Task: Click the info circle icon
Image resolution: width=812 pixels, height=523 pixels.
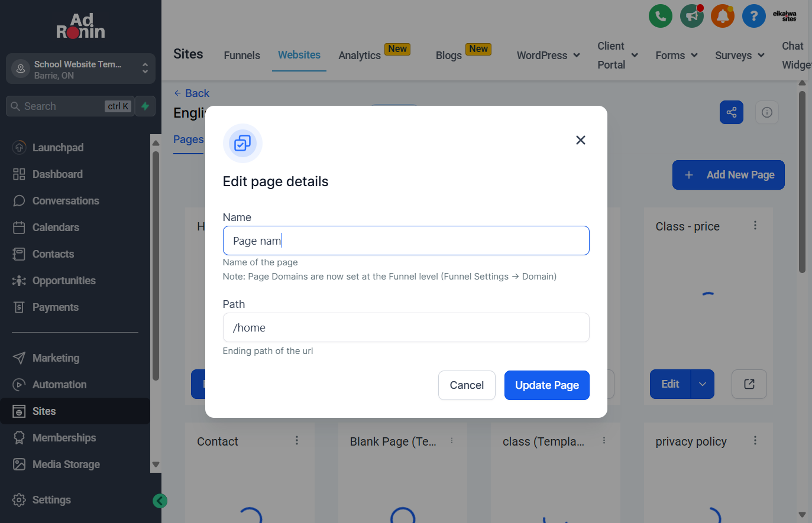Action: (x=767, y=112)
